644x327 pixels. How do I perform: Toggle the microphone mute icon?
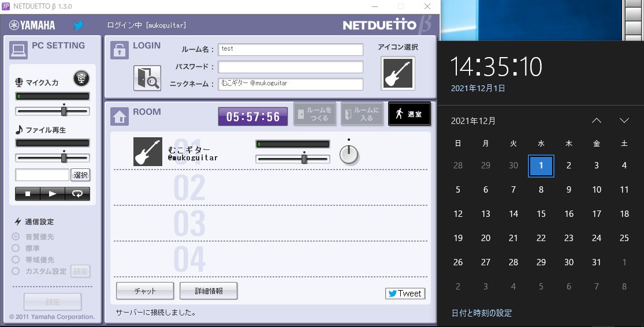tap(81, 78)
